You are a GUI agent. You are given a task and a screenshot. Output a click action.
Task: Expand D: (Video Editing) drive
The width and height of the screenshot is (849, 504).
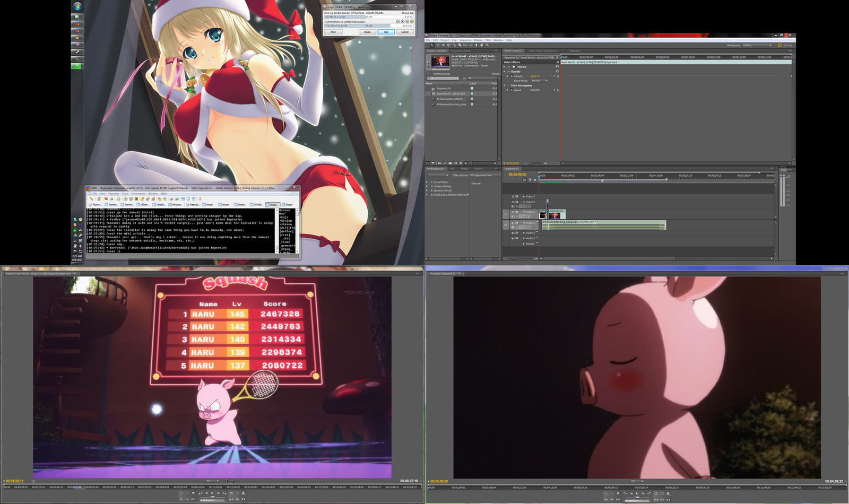(x=427, y=186)
